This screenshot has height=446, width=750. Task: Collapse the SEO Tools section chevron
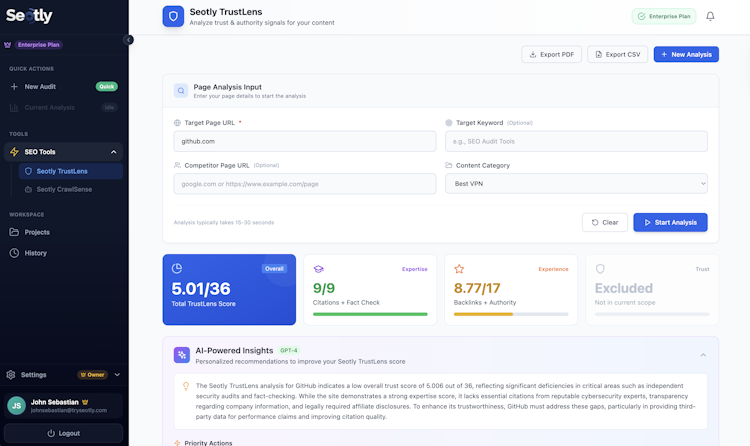click(x=113, y=152)
